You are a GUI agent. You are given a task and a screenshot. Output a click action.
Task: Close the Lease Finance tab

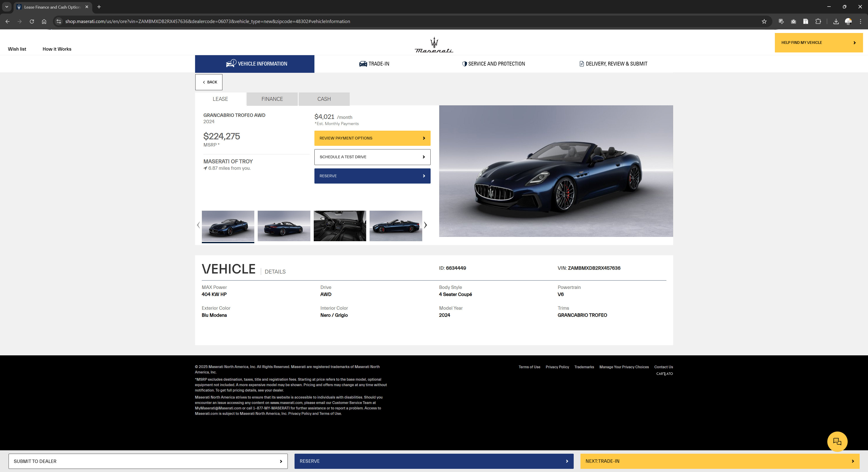click(x=87, y=7)
